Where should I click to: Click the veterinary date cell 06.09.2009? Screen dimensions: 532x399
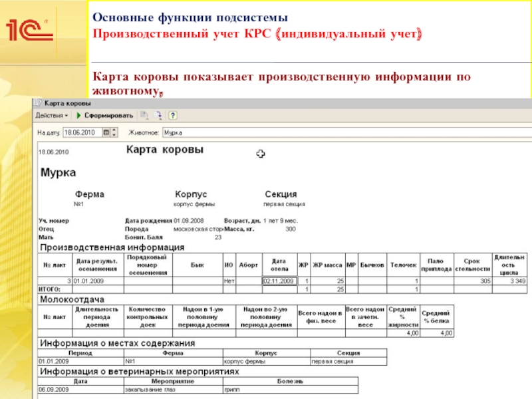[80, 390]
